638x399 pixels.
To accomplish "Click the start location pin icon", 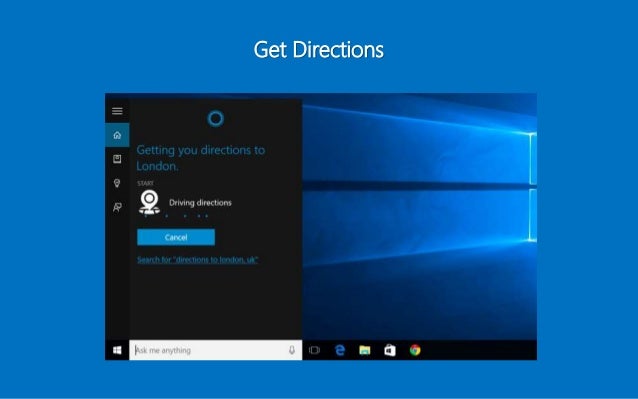I will [x=149, y=202].
